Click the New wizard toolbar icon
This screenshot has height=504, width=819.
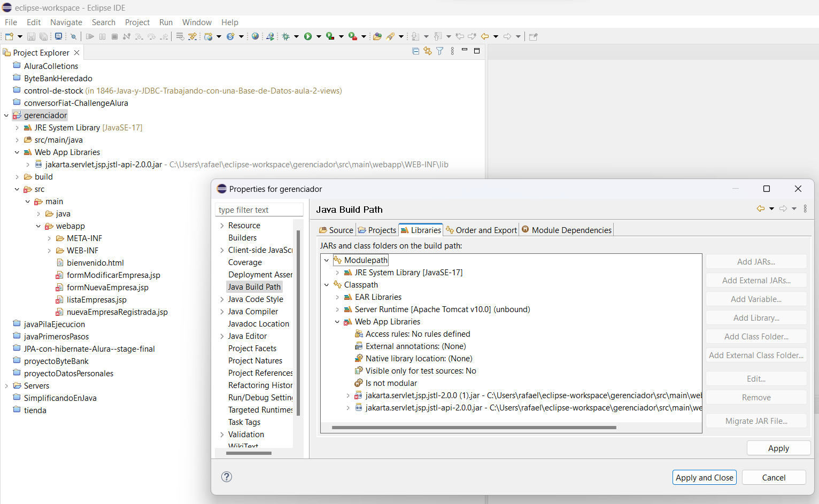click(x=9, y=36)
